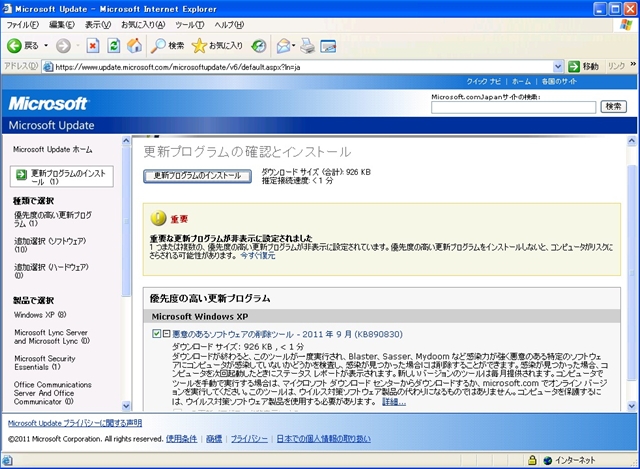Open the Mail button dropdown arrow
This screenshot has height=469, width=640.
coord(293,46)
